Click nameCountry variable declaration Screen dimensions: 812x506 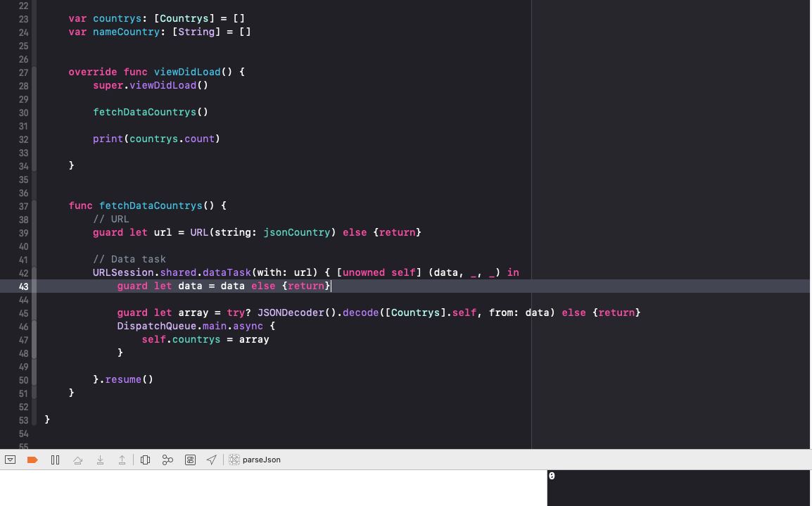pos(160,32)
